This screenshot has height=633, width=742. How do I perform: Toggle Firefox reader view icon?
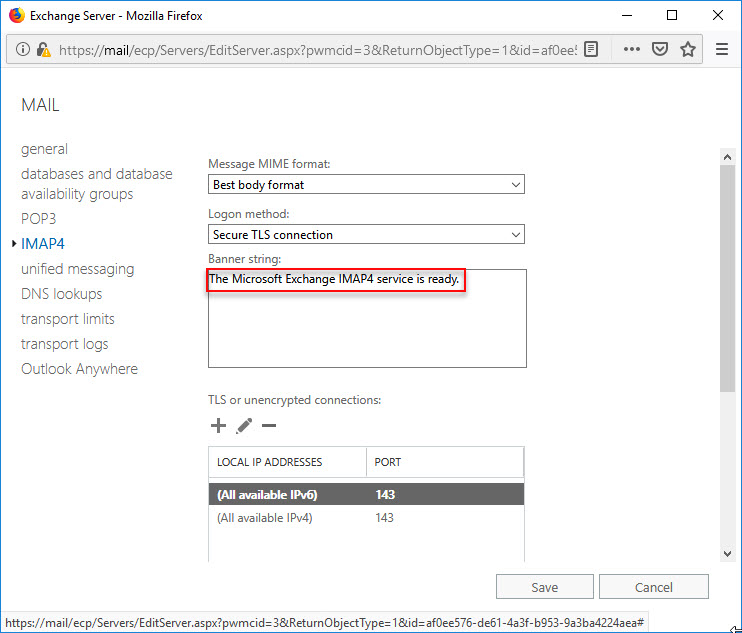(x=591, y=49)
